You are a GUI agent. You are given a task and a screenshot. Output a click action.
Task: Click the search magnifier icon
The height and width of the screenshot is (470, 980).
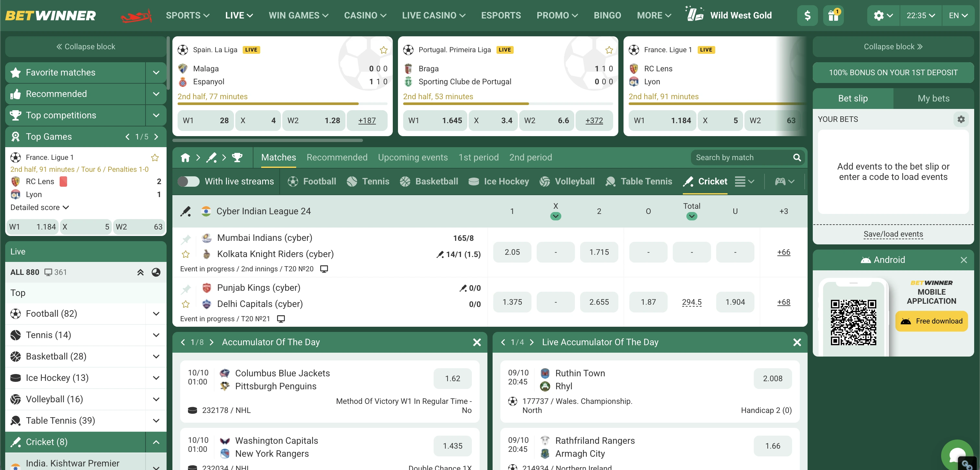[797, 158]
